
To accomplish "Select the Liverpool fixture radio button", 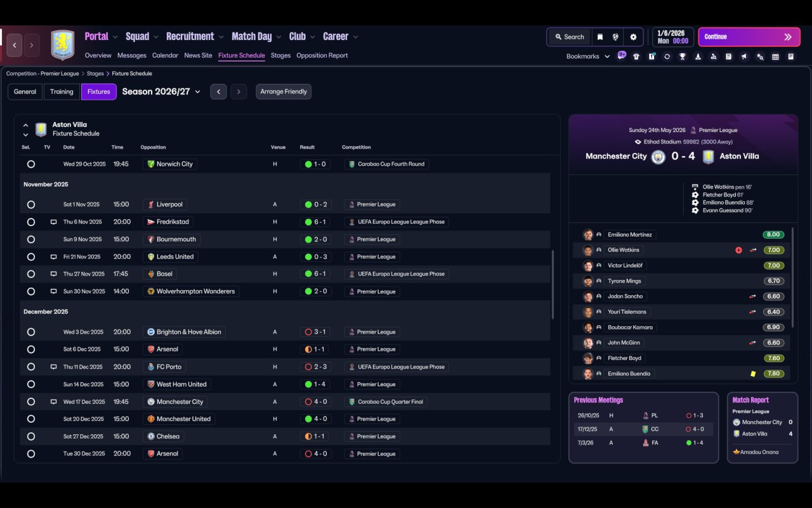I will [x=31, y=204].
